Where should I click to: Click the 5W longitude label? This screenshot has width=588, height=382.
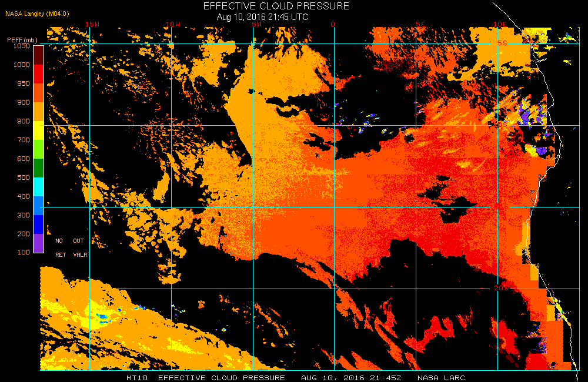[257, 24]
